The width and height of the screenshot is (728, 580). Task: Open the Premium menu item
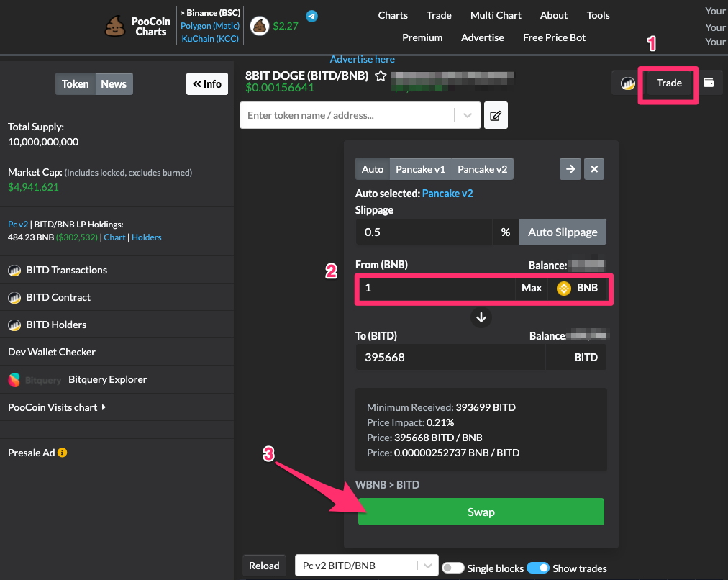[422, 37]
